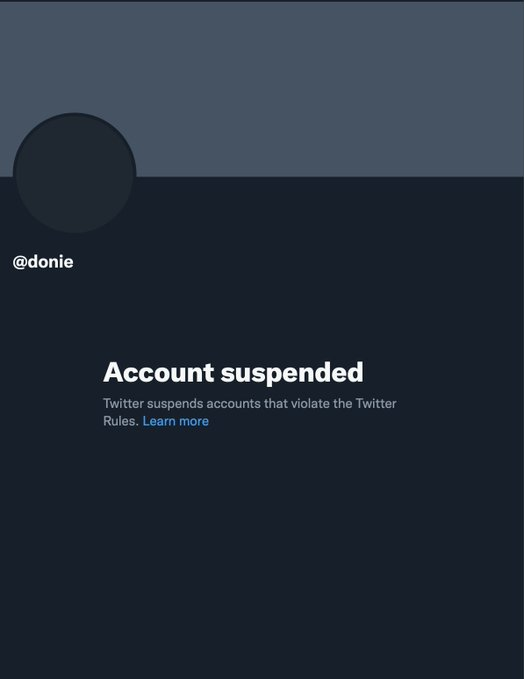Click the first "Twitter" word in description
The width and height of the screenshot is (524, 679).
tap(123, 403)
